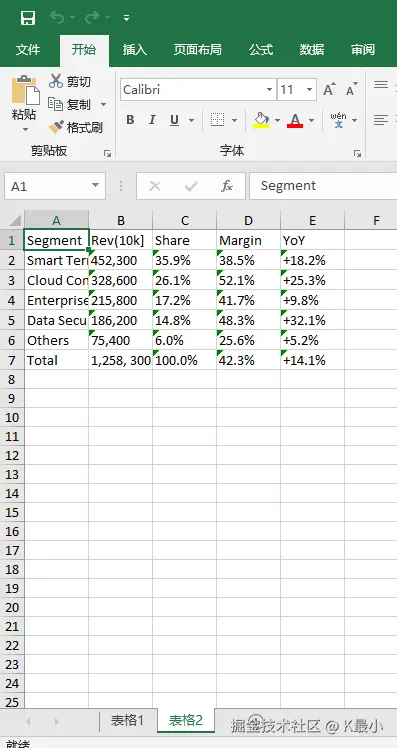Click the increase font size icon
Image resolution: width=397 pixels, height=748 pixels.
[329, 89]
